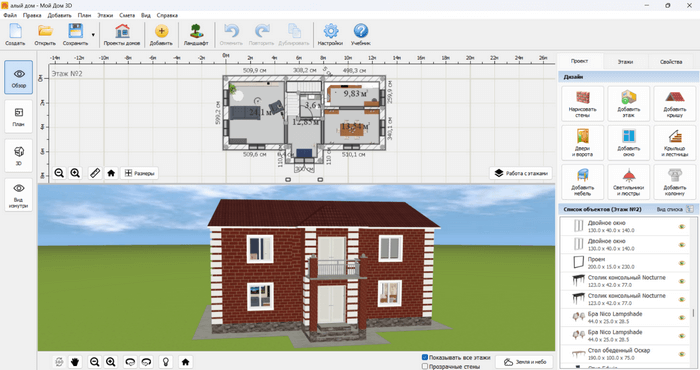The height and width of the screenshot is (370, 700).
Task: Open Двери и ворота catalog
Action: click(x=583, y=143)
